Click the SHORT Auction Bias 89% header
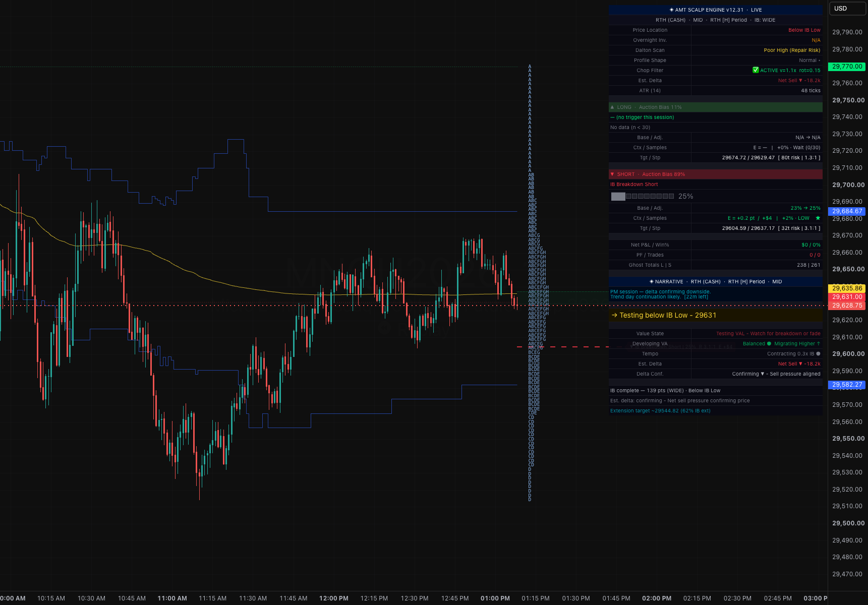The image size is (868, 605). [x=716, y=174]
